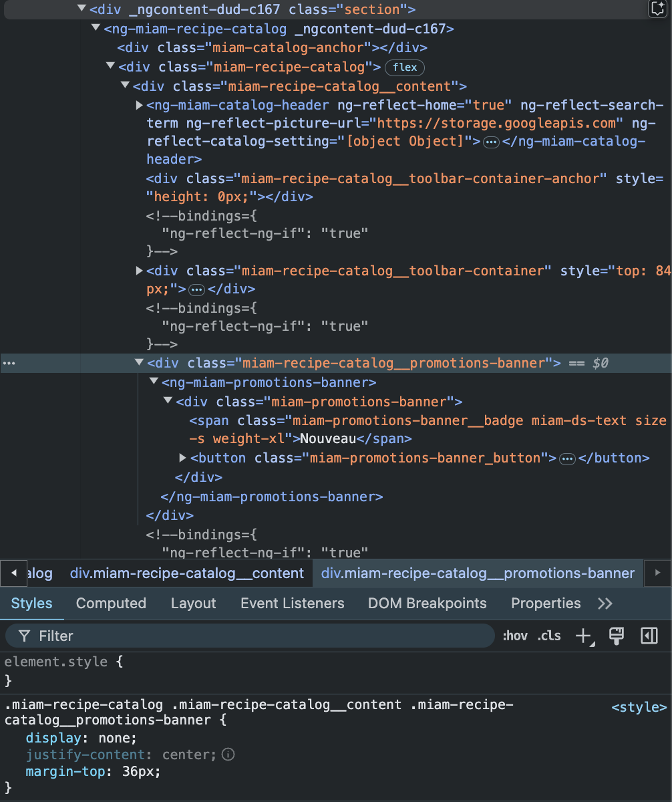672x802 pixels.
Task: Click inside the Styles Filter input field
Action: click(x=200, y=636)
